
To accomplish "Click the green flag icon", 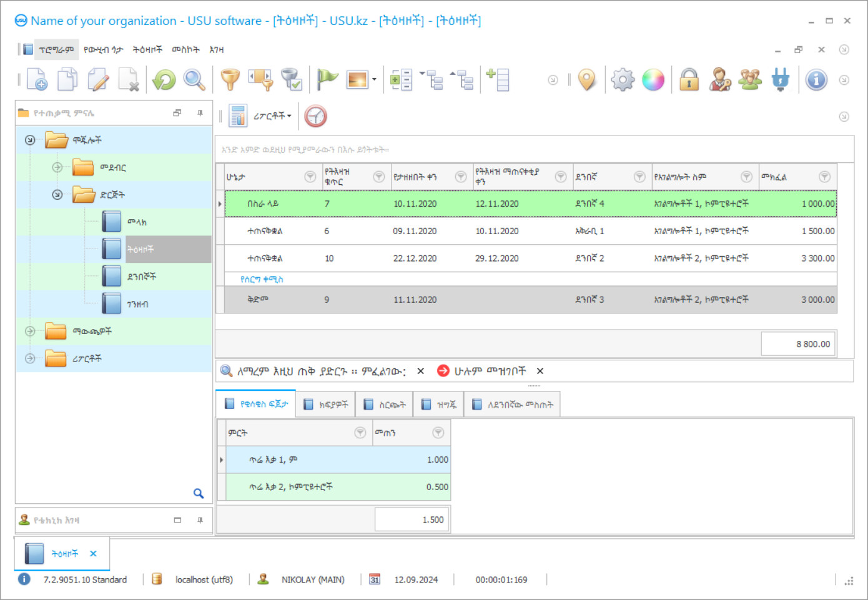I will 327,80.
